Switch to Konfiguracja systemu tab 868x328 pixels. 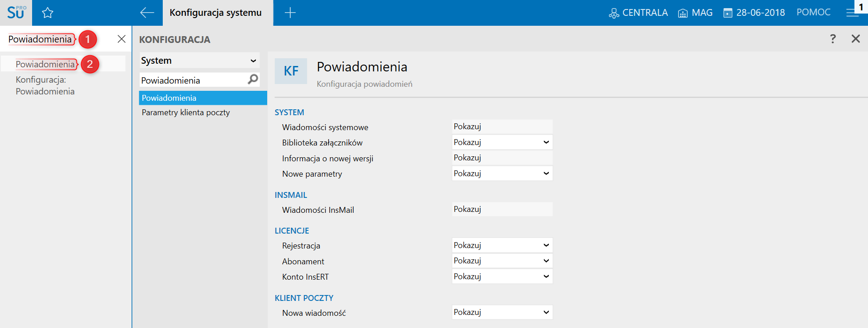point(216,13)
